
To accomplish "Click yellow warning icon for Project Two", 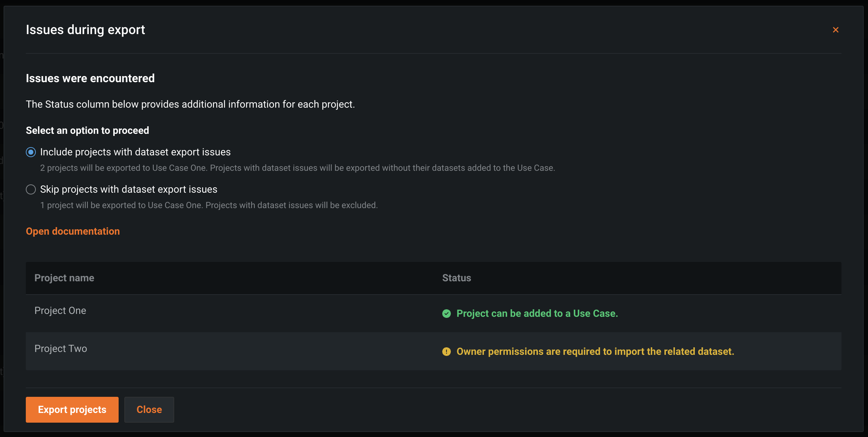I will 446,352.
